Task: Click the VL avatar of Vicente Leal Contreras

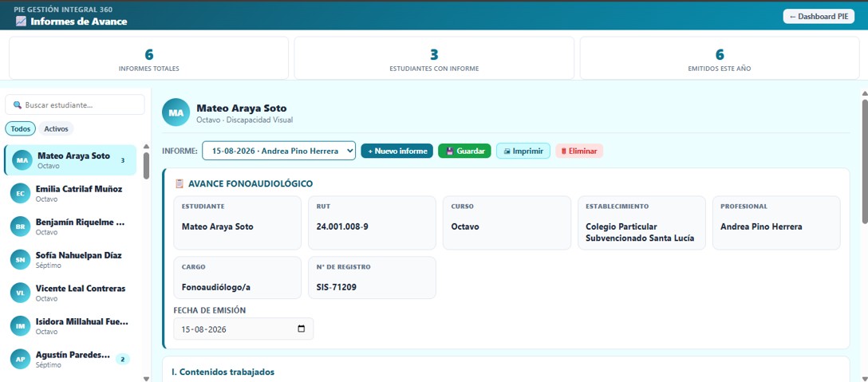Action: click(21, 293)
